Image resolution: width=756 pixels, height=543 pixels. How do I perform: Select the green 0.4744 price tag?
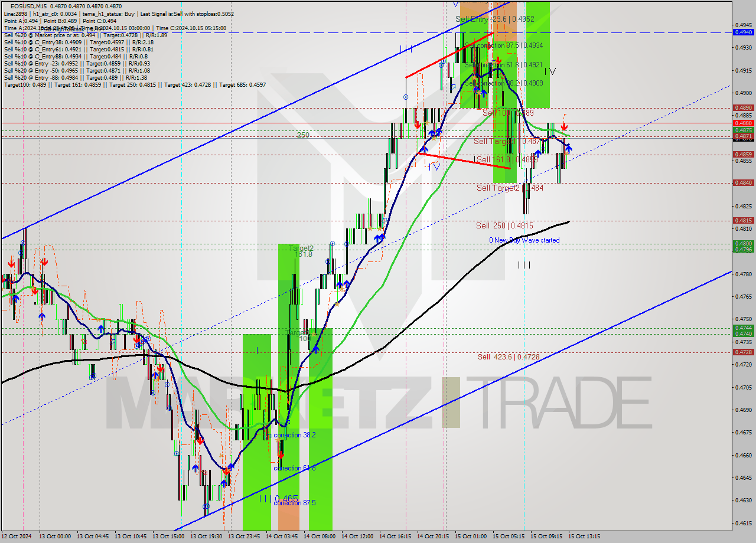[x=742, y=328]
